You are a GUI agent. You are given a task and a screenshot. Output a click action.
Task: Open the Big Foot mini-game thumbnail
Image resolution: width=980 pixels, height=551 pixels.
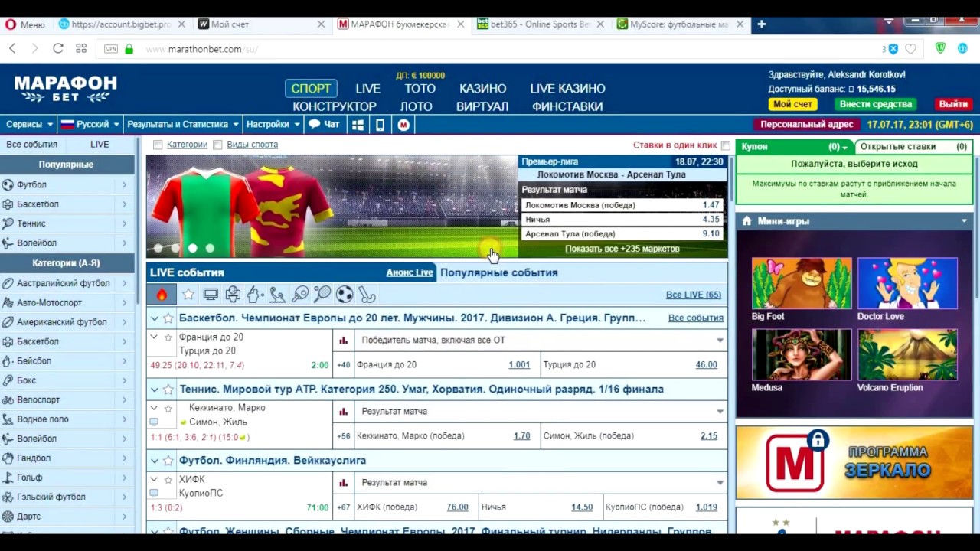coord(802,283)
